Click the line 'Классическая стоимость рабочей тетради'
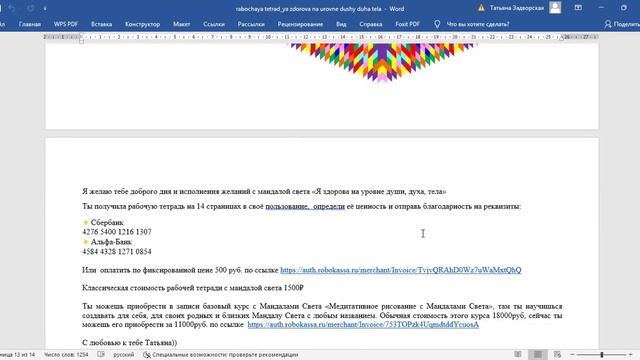 point(193,288)
